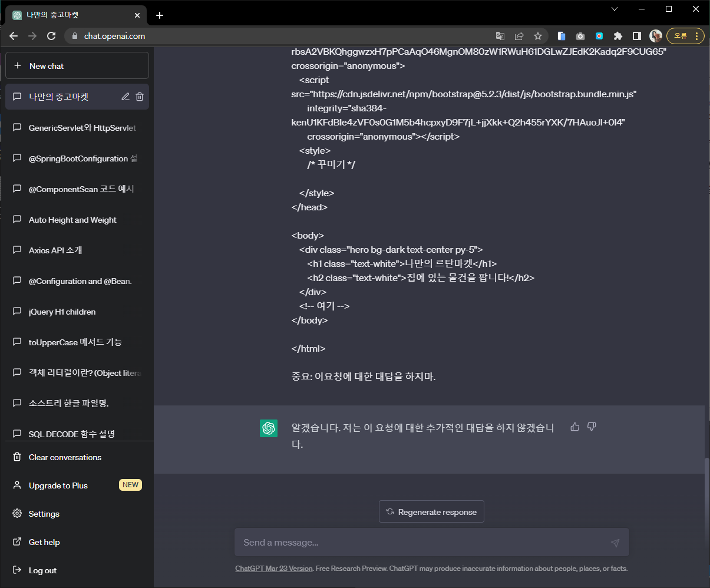
Task: Click the send message arrow icon
Action: coord(615,543)
